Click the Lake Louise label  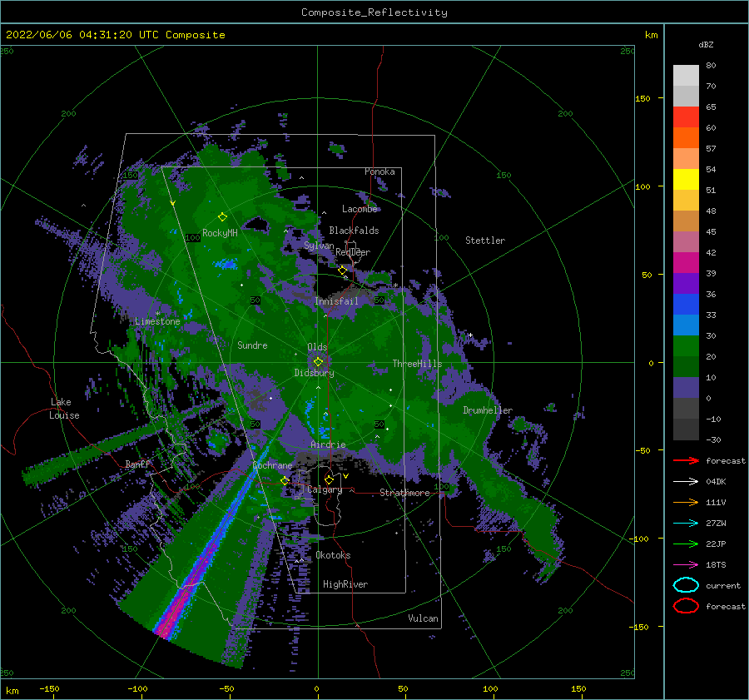pyautogui.click(x=65, y=409)
